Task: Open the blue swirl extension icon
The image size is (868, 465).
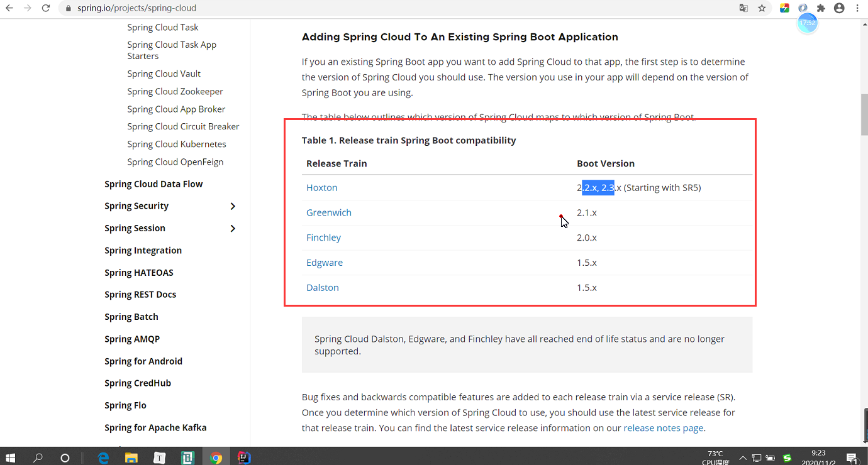Action: tap(803, 8)
